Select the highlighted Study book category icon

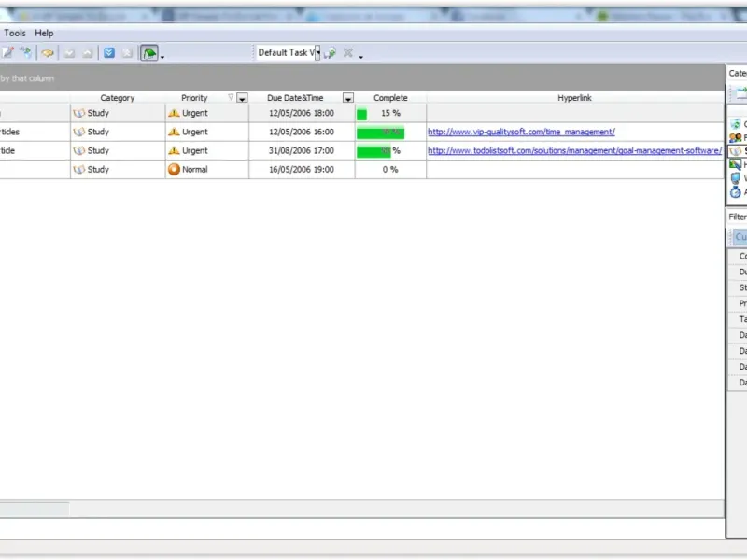[x=736, y=151]
